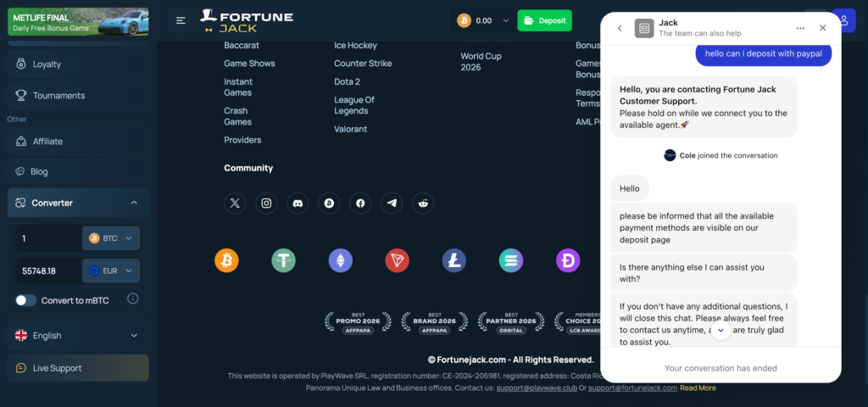
Task: Click the Loyalty medal icon
Action: [x=21, y=64]
